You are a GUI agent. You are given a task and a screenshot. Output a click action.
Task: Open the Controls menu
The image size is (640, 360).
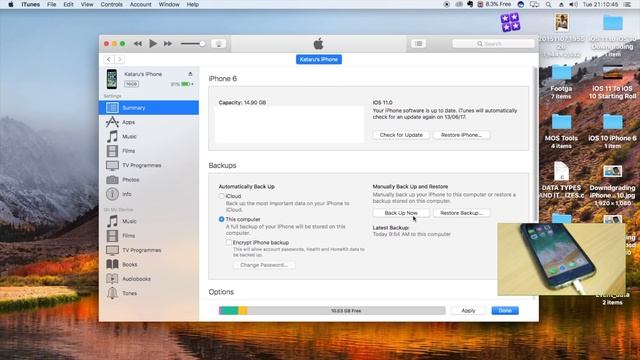click(x=111, y=4)
